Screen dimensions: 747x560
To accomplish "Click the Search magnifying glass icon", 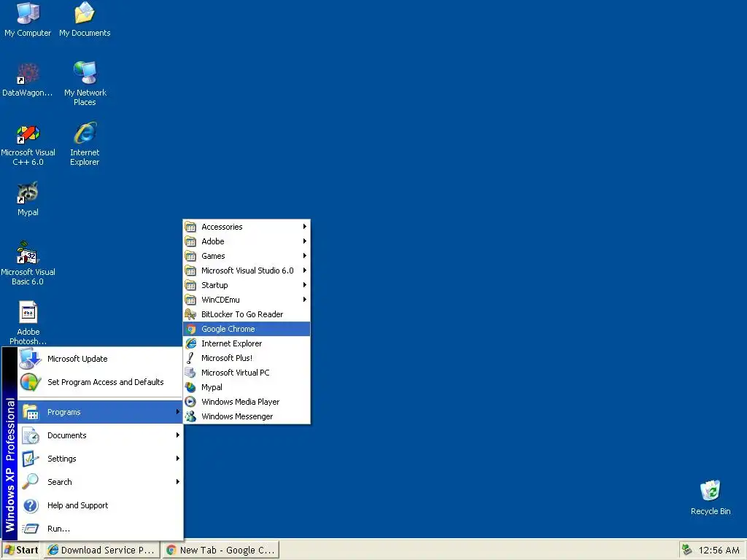I will pos(31,481).
